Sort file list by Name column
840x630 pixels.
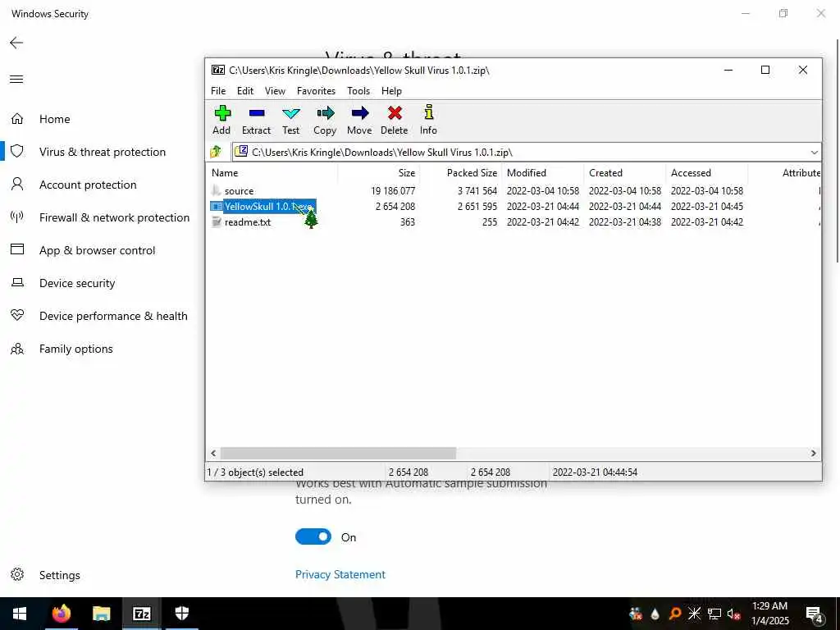pyautogui.click(x=272, y=173)
